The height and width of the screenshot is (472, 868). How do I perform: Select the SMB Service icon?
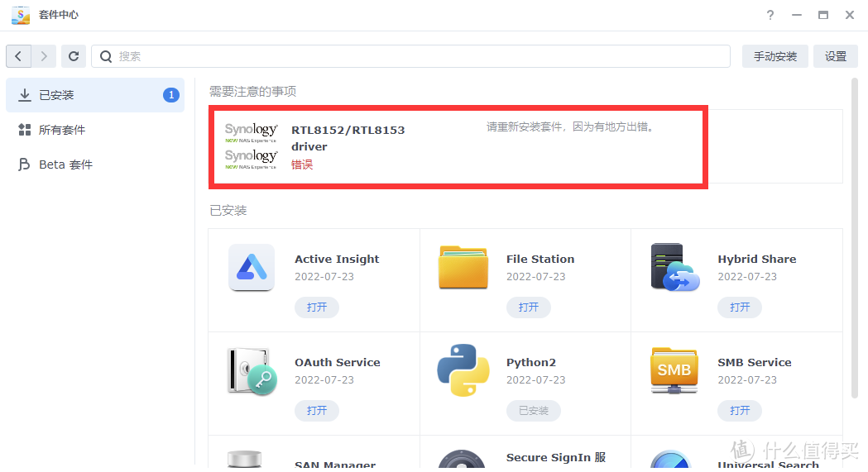674,371
